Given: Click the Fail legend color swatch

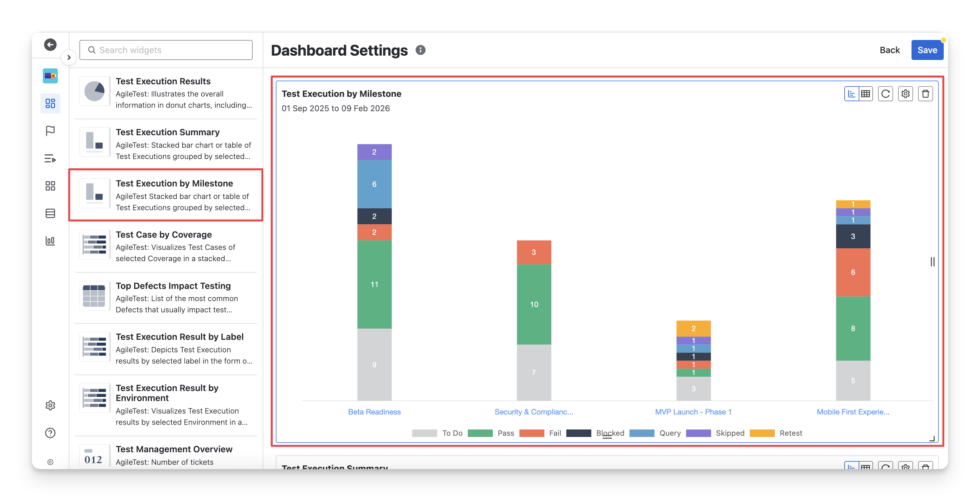Looking at the screenshot, I should (532, 433).
